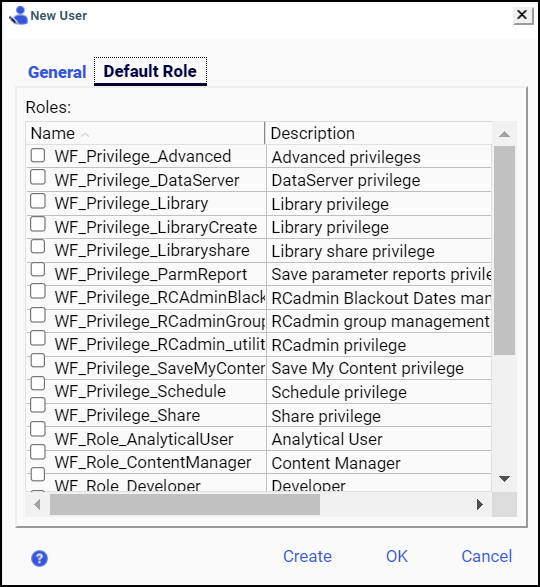Check the WF_Role_ContentManager checkbox

pos(38,452)
